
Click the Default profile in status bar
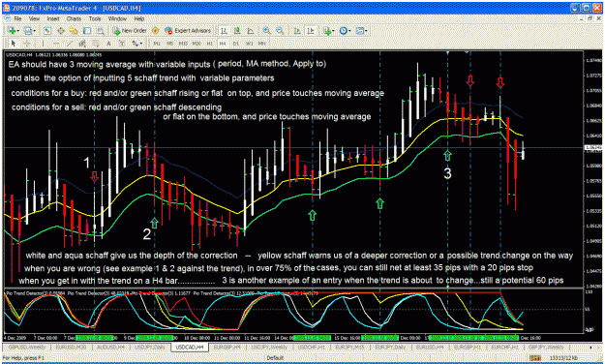[x=275, y=358]
